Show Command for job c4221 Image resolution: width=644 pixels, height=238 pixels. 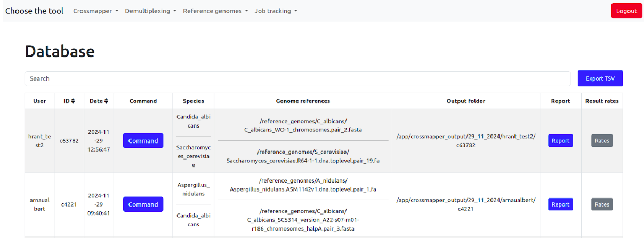pyautogui.click(x=143, y=204)
